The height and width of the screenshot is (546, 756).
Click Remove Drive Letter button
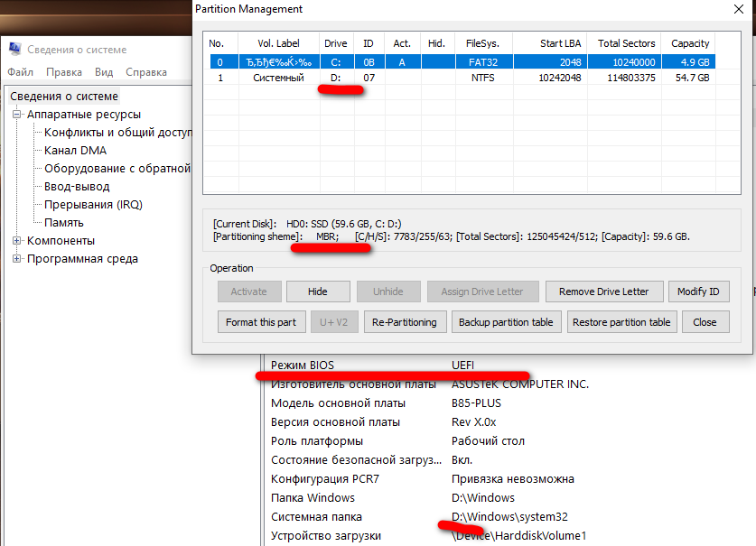click(x=604, y=292)
